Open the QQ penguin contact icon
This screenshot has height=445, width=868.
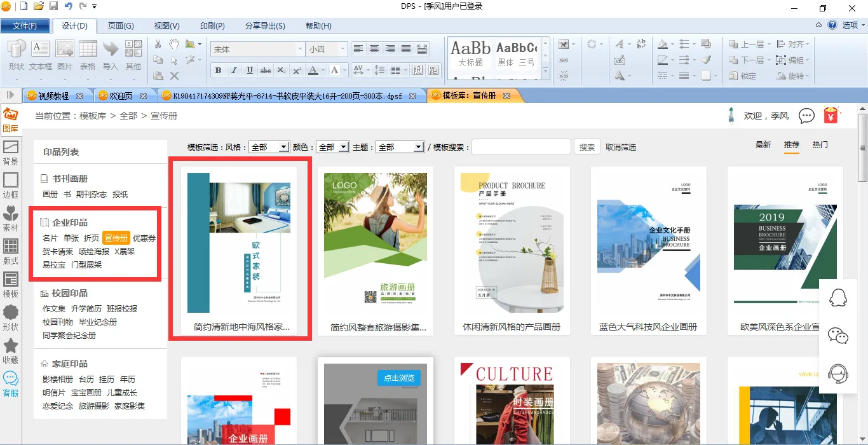click(x=838, y=298)
